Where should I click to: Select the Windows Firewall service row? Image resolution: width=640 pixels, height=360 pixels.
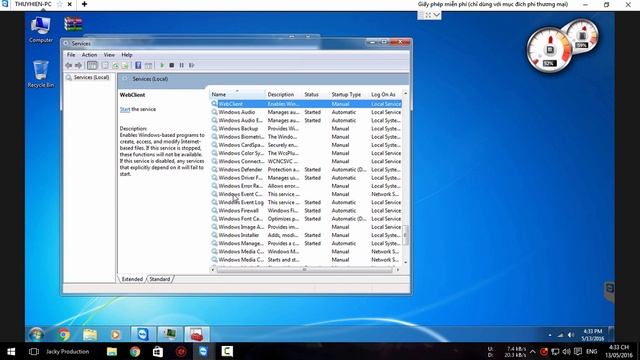306,211
